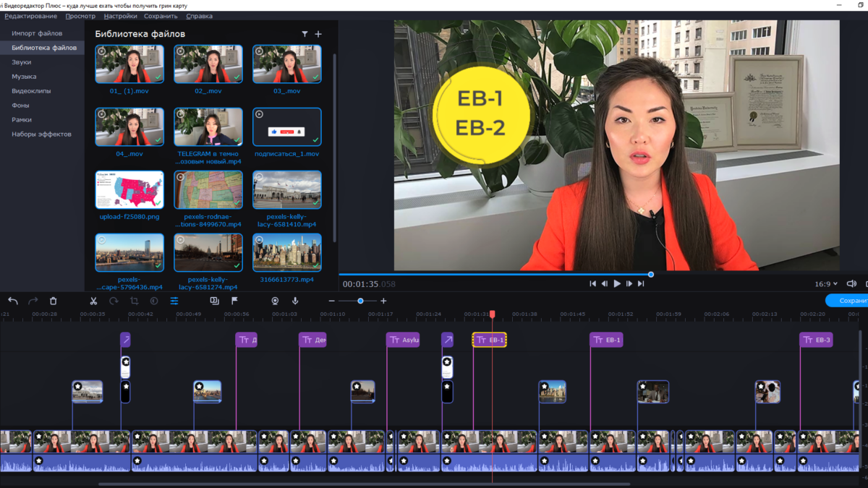Screen dimensions: 868x488
Task: Jump to the end of the video
Action: 641,284
